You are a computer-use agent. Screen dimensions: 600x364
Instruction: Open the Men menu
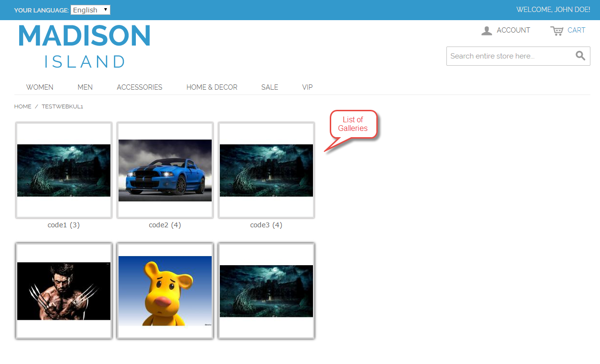coord(85,87)
